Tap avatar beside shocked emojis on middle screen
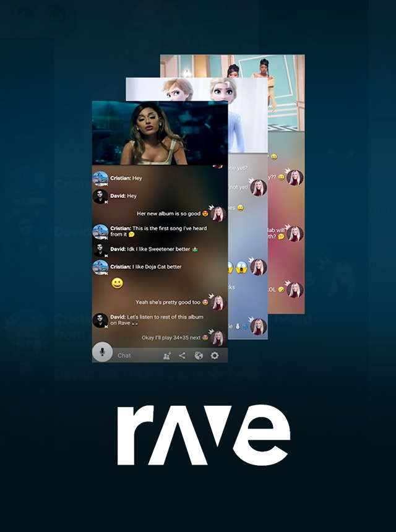This screenshot has height=532, width=396. (259, 267)
